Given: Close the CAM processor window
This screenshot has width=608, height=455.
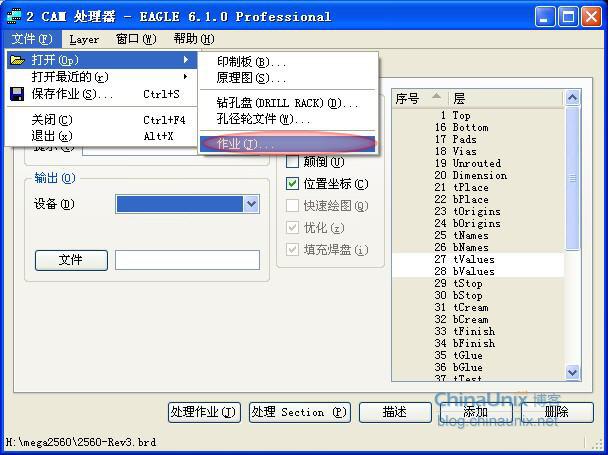Looking at the screenshot, I should pos(591,17).
